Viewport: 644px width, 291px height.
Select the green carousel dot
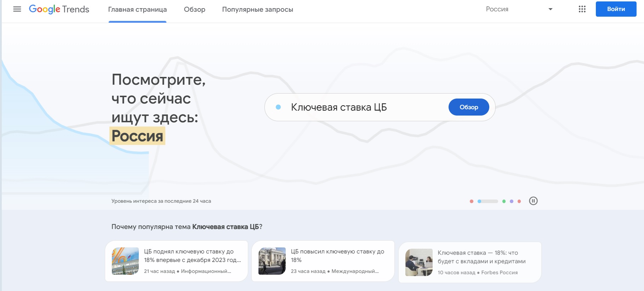(x=504, y=201)
